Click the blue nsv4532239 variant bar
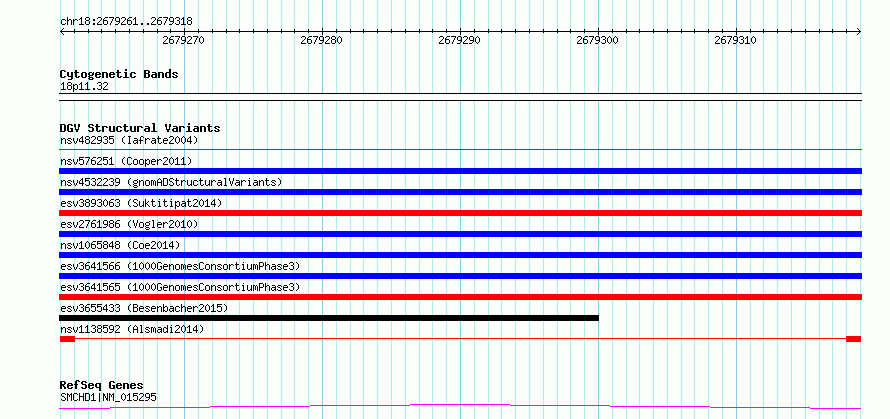Image resolution: width=890 pixels, height=419 pixels. click(x=460, y=192)
